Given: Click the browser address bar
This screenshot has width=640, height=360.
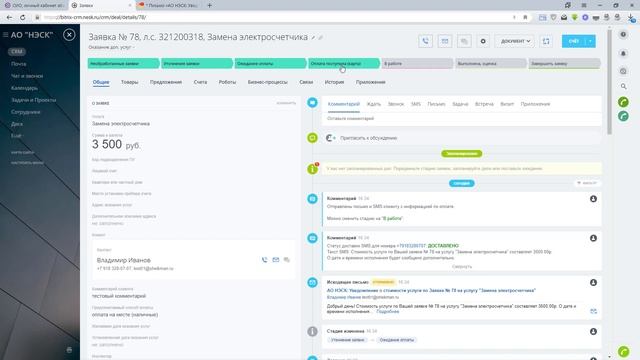Looking at the screenshot, I should [x=278, y=17].
